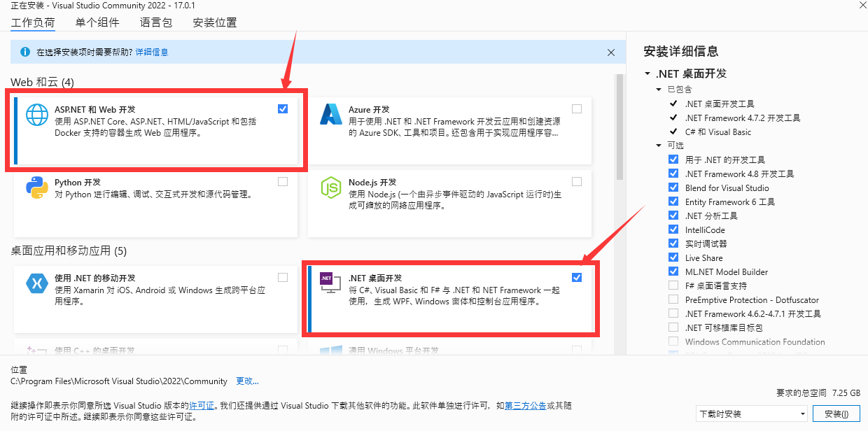Click the Node.js development logo icon

coord(330,188)
